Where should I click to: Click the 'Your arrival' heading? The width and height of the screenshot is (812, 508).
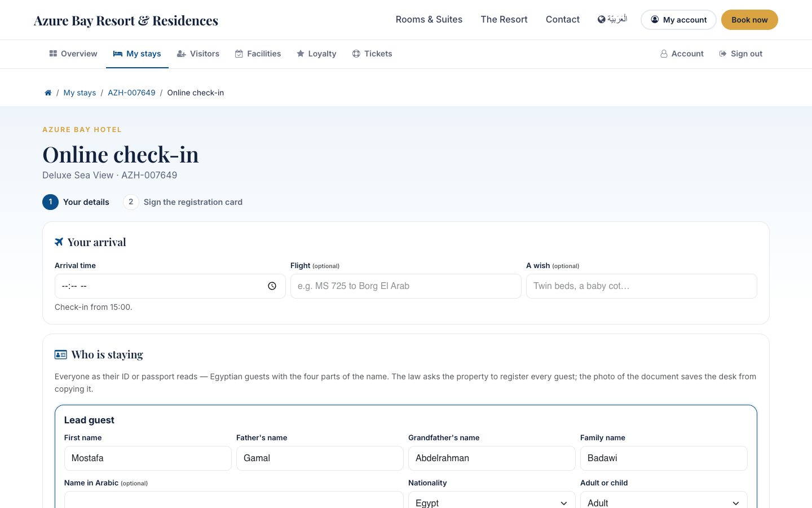(97, 242)
